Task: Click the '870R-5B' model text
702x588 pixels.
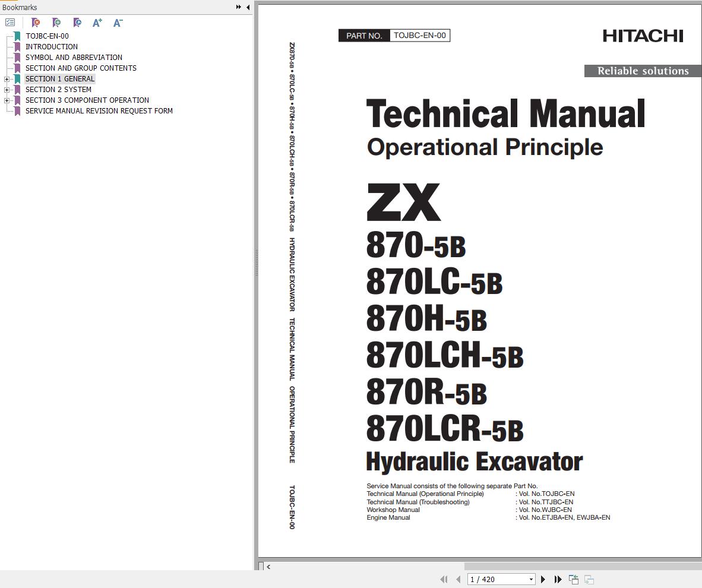Action: coord(426,391)
